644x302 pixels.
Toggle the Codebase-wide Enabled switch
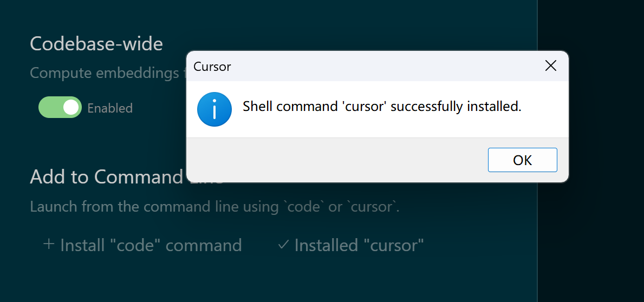click(x=60, y=108)
